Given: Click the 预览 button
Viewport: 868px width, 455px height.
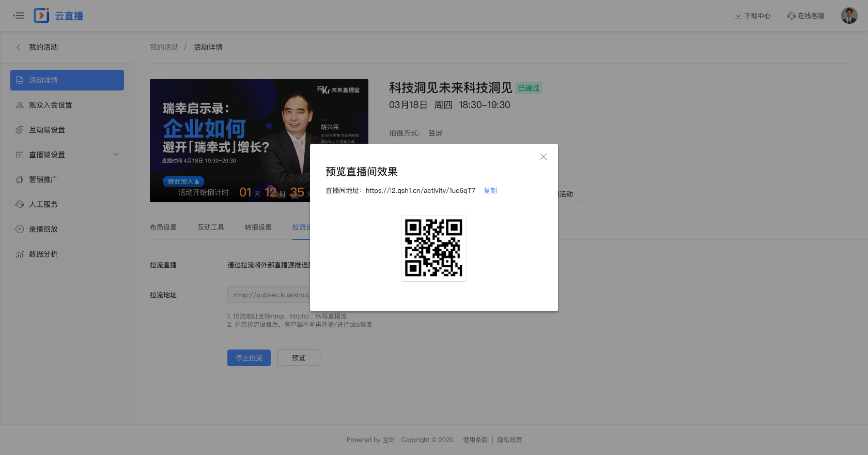Looking at the screenshot, I should tap(299, 358).
